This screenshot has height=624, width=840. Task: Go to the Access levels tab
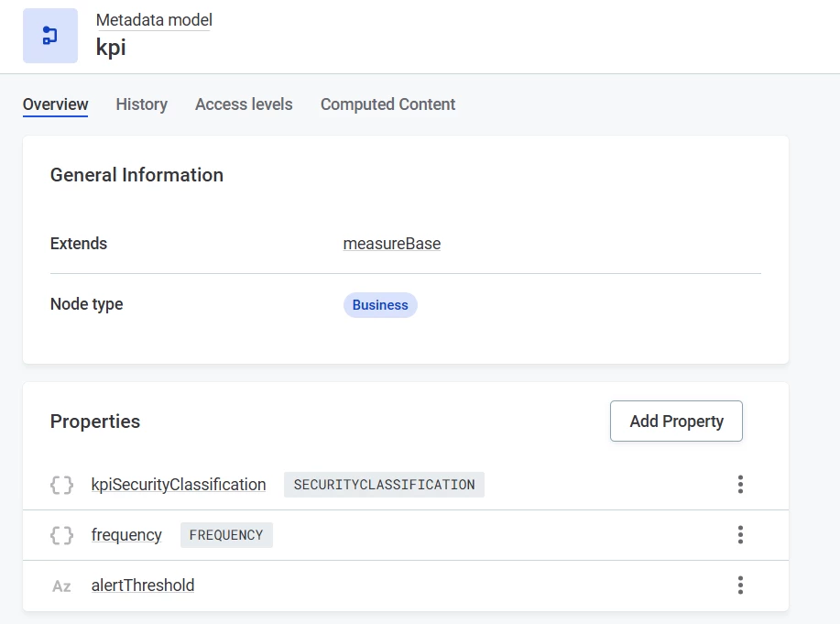[244, 104]
